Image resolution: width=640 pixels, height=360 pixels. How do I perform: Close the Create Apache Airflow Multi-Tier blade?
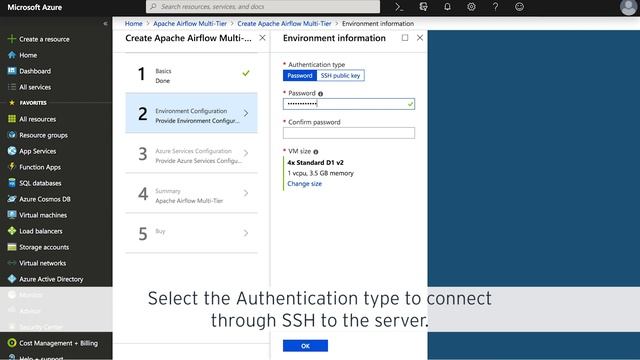262,38
